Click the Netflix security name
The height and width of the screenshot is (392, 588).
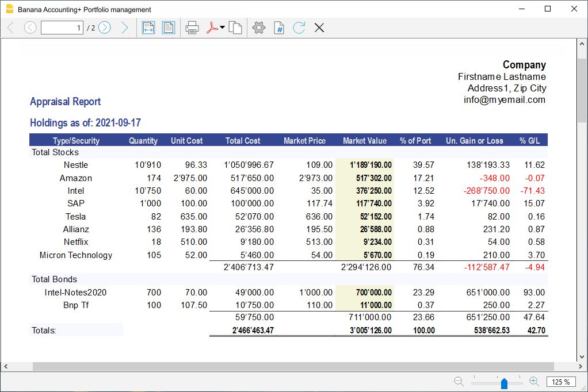pos(76,242)
